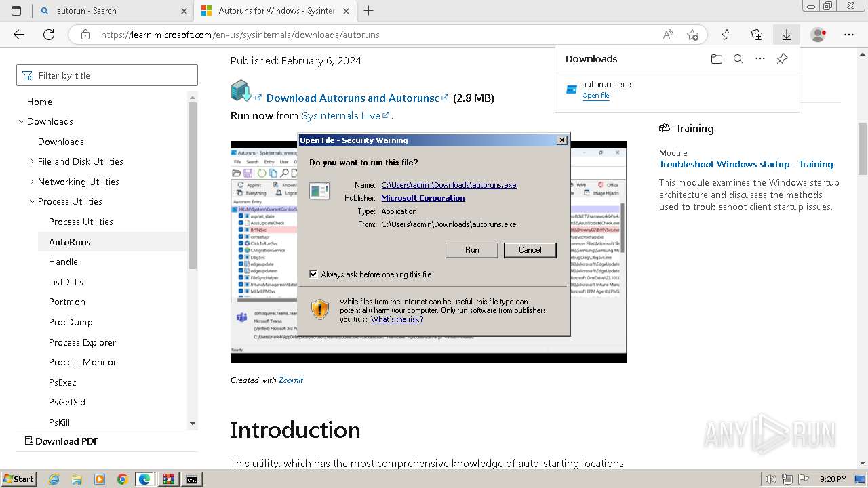Screen dimensions: 868x488
Task: Show desktop via taskbar clock 9:28 PM
Action: point(833,479)
